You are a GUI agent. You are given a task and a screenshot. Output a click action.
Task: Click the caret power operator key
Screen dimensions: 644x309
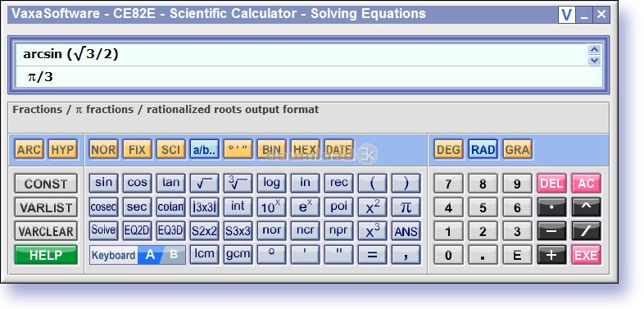(x=586, y=207)
